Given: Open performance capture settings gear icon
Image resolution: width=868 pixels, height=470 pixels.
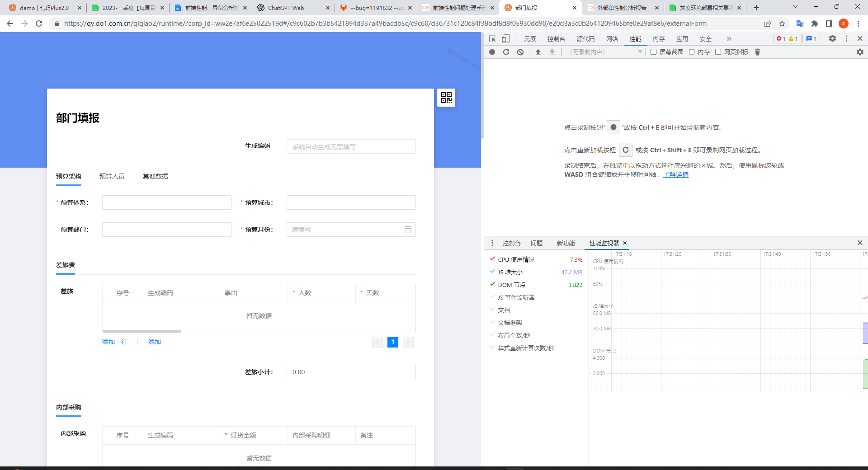Looking at the screenshot, I should coord(860,52).
